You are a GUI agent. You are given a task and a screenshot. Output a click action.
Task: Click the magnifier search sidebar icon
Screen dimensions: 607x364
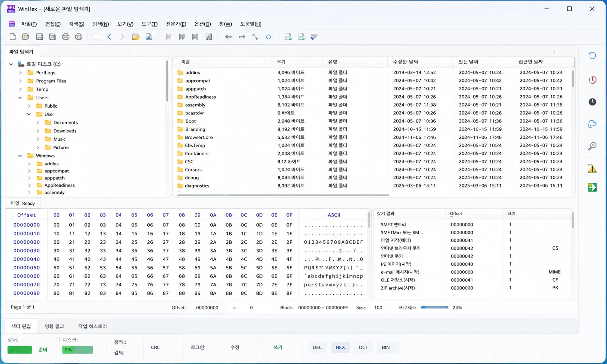pos(592,146)
